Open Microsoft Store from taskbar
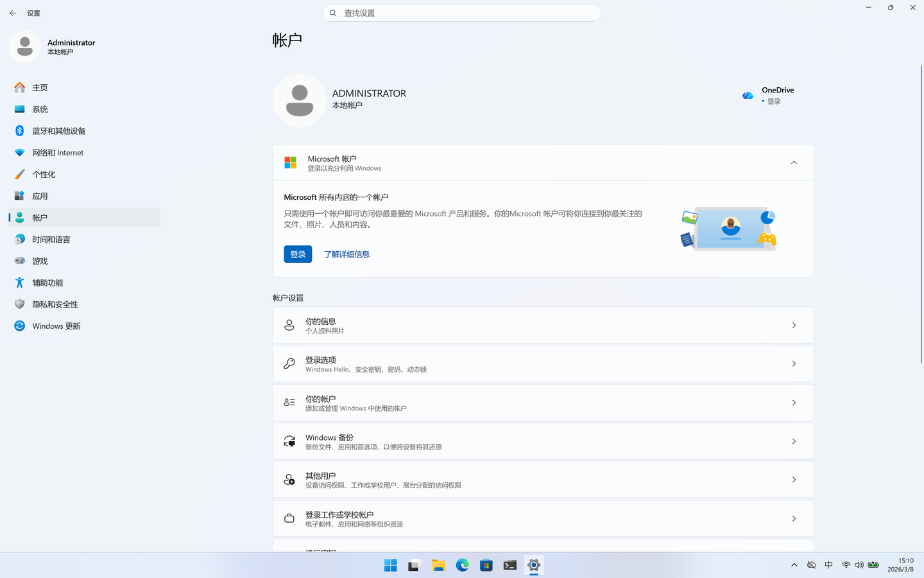The image size is (924, 578). [x=486, y=565]
